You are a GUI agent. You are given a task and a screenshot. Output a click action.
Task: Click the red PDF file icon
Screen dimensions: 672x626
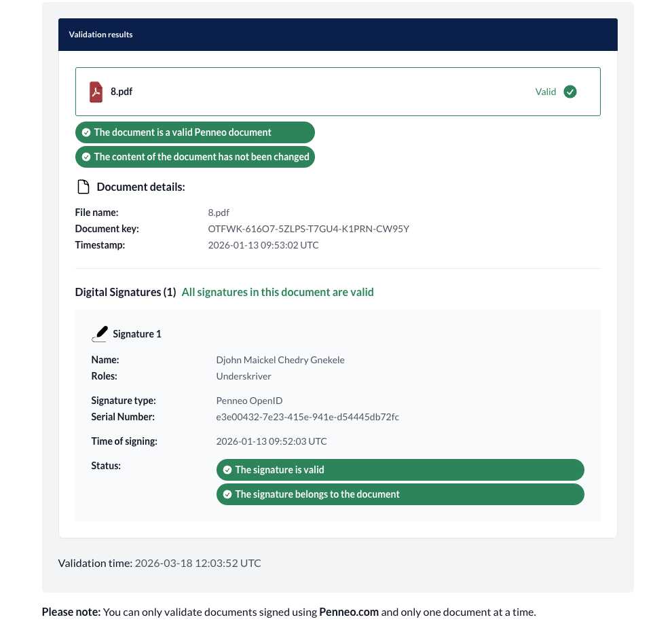[96, 92]
